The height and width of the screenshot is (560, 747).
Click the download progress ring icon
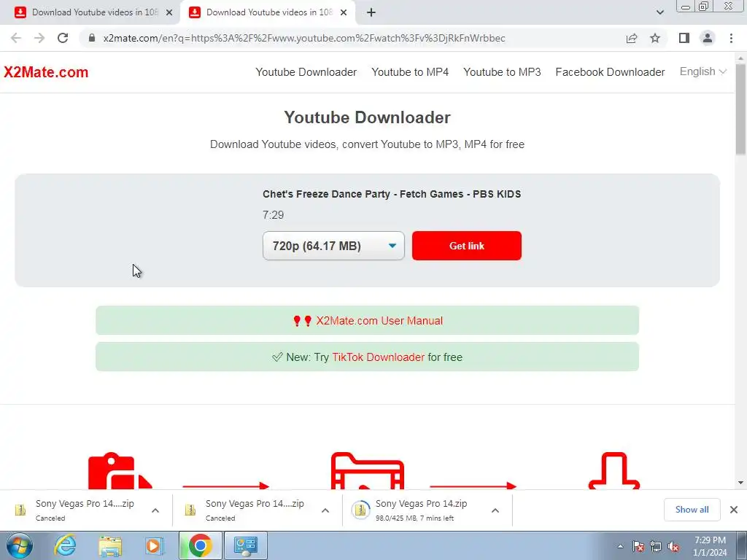coord(360,510)
